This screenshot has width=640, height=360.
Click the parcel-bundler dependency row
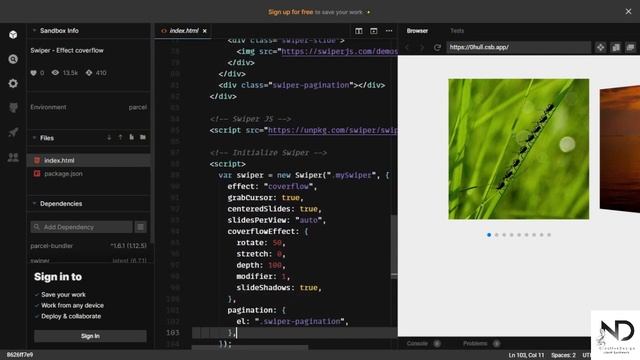pyautogui.click(x=89, y=246)
